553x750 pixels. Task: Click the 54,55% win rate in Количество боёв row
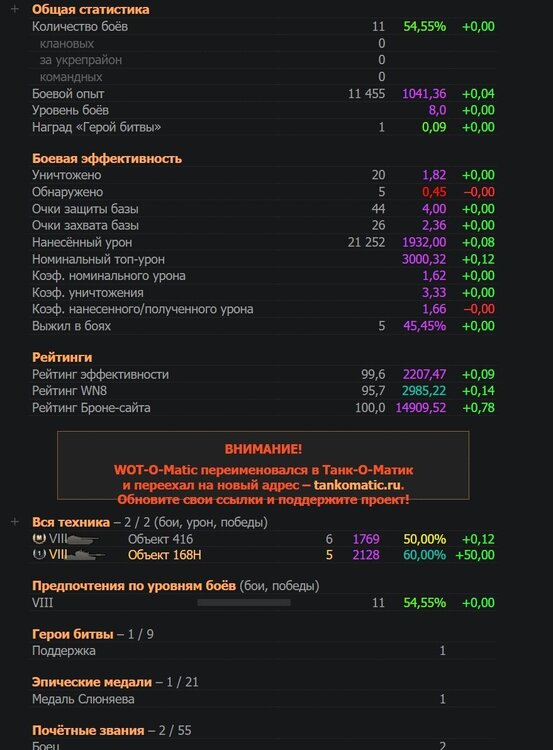[x=424, y=26]
